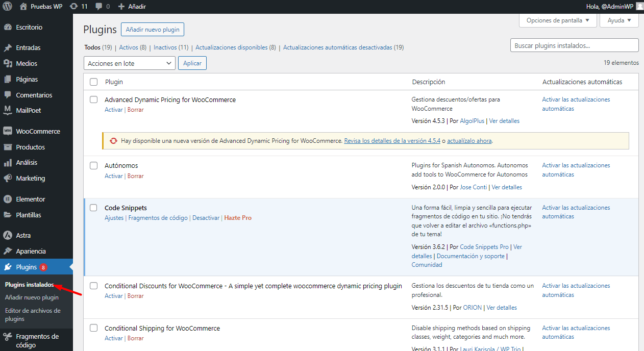Toggle the select-all plugins checkbox in header
Screen dimensions: 644x351
point(93,82)
